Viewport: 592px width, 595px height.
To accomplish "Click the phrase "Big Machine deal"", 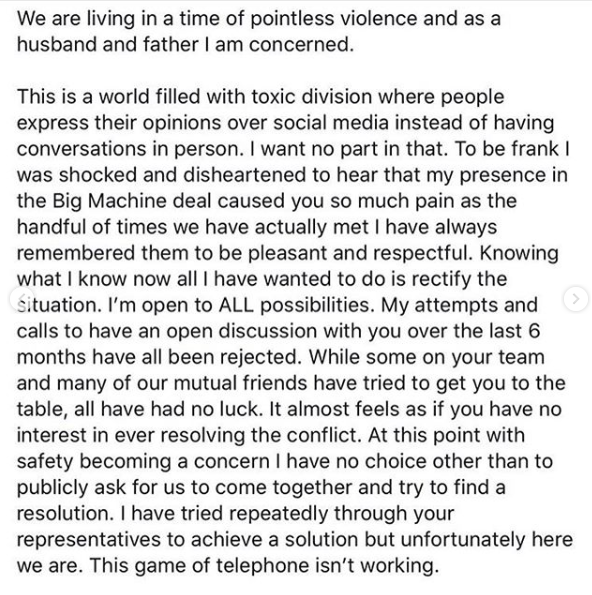I will point(131,201).
